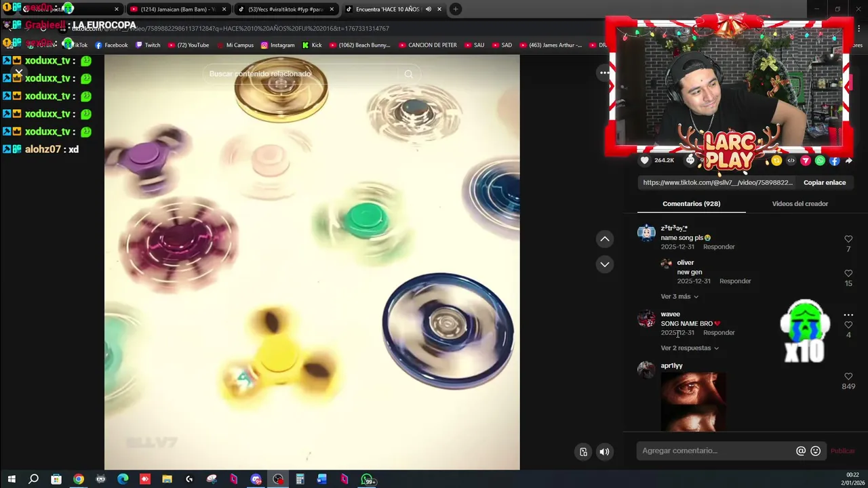Viewport: 868px width, 488px height.
Task: Close the TikTok video viewer
Action: point(19,73)
